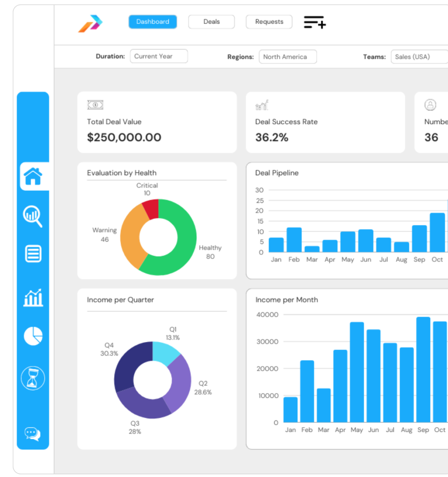The width and height of the screenshot is (448, 477).
Task: Open the Regions dropdown showing North America
Action: pyautogui.click(x=287, y=57)
